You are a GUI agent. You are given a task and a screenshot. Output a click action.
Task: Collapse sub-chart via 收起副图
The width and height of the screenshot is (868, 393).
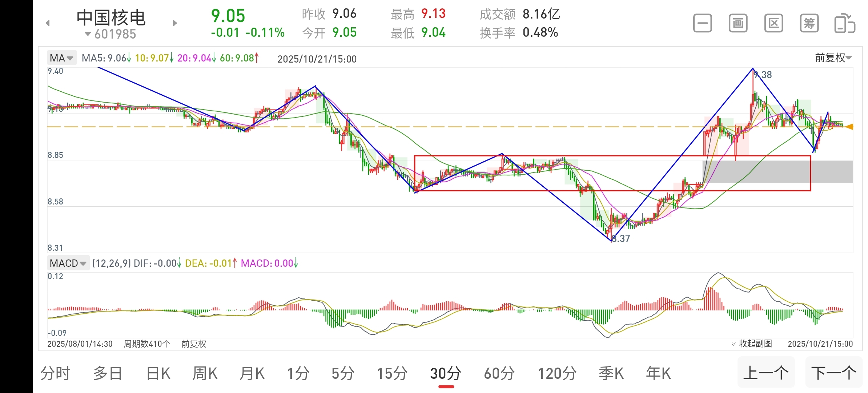[752, 344]
